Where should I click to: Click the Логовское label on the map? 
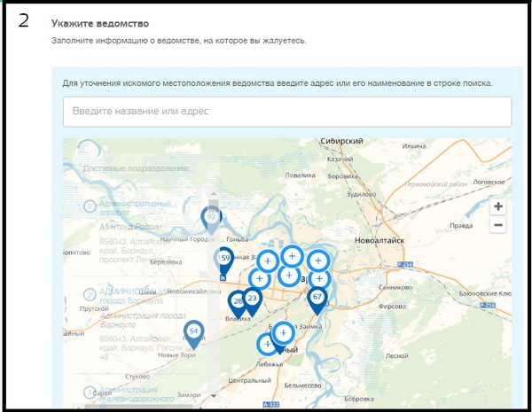(x=489, y=183)
